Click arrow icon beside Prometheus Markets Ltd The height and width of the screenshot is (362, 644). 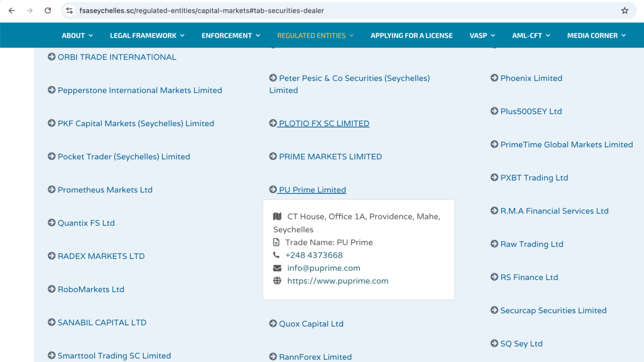pyautogui.click(x=52, y=190)
